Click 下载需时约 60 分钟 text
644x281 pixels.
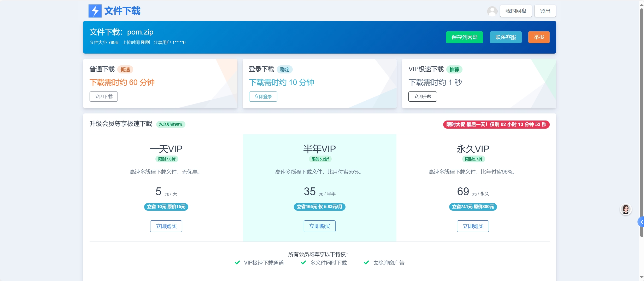pyautogui.click(x=122, y=82)
